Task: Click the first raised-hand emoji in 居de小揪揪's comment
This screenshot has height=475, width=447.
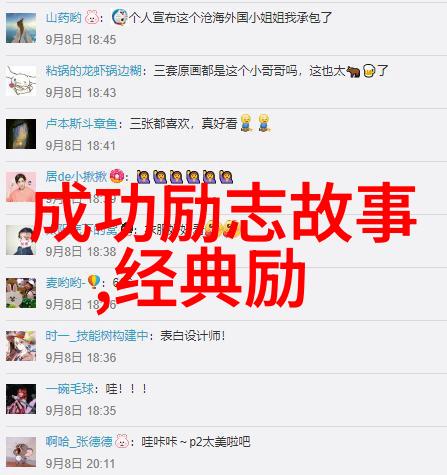Action: (143, 177)
